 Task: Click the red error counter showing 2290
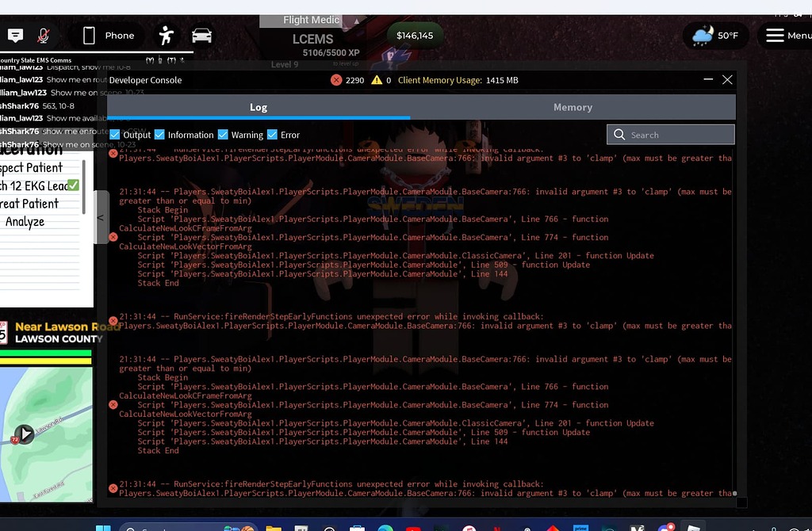pyautogui.click(x=346, y=79)
